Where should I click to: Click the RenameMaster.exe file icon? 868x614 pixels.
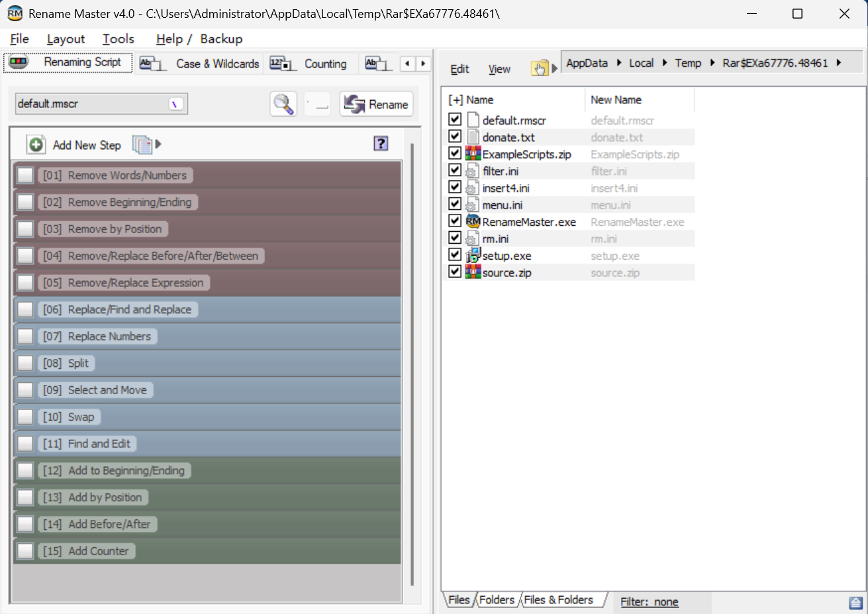[473, 222]
